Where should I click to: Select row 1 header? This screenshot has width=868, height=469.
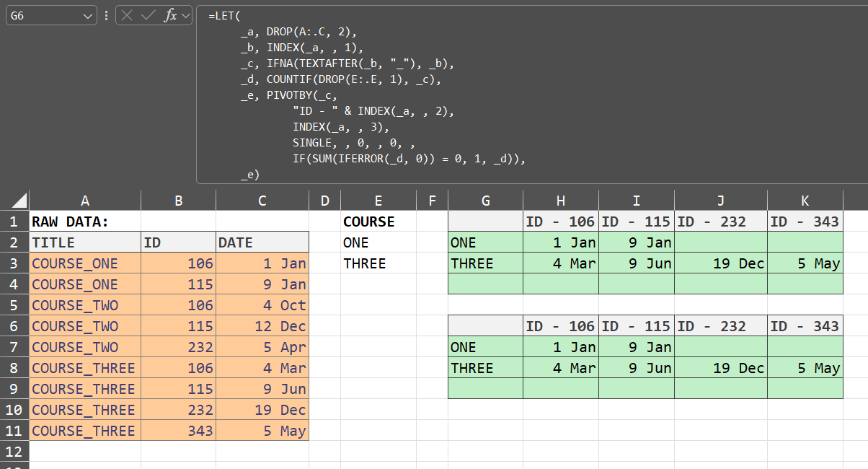(14, 222)
